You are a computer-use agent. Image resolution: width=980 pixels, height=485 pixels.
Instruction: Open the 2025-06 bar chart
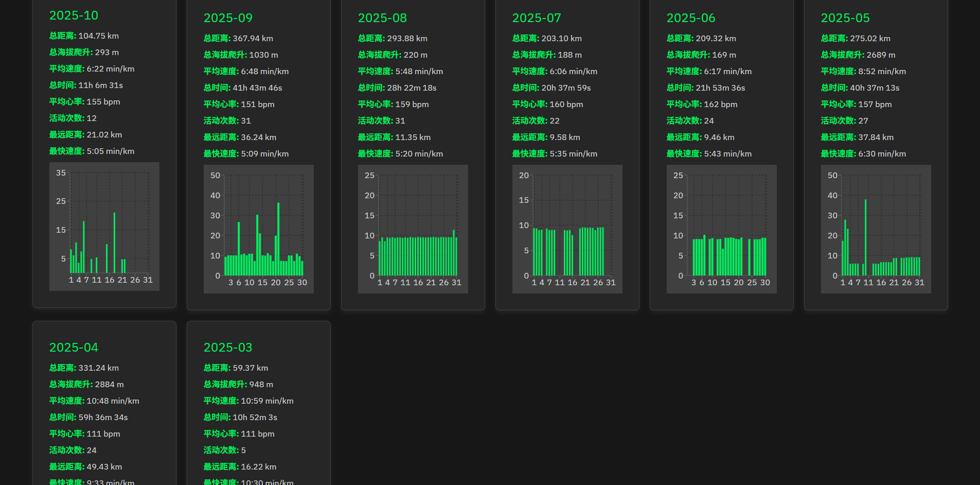click(x=722, y=229)
